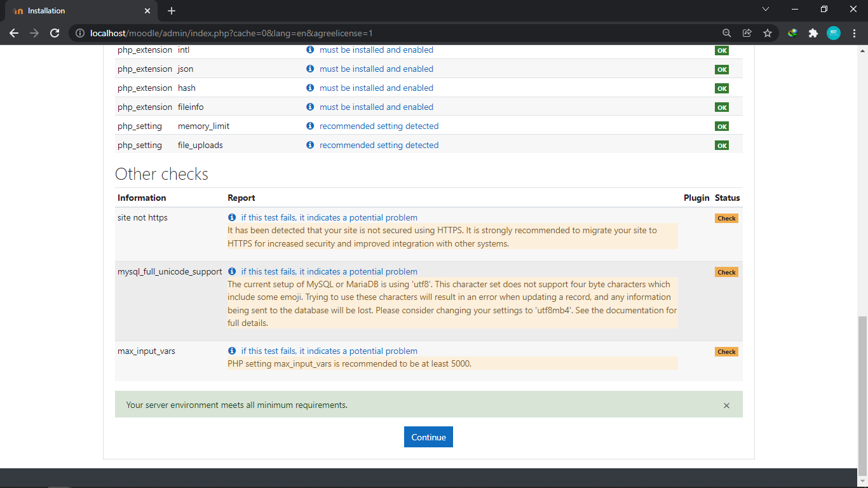Open the potential problem link for max_input_vars

click(329, 351)
